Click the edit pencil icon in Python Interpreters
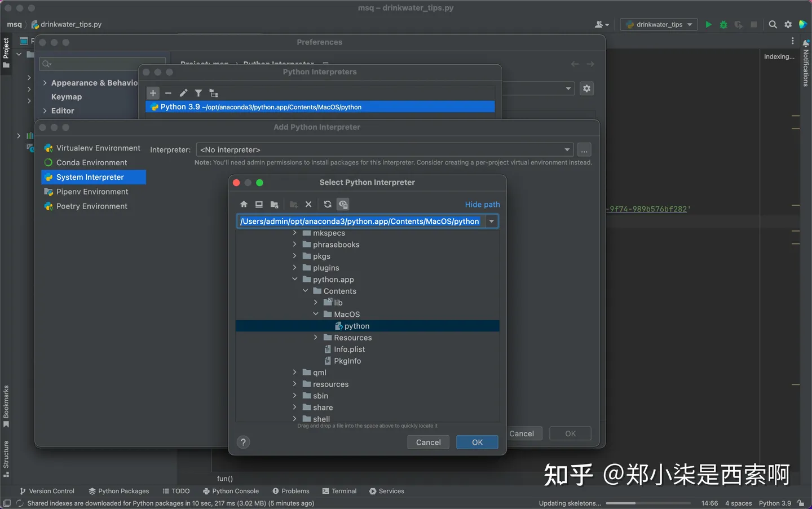Screen dimensions: 812x509 [x=183, y=93]
